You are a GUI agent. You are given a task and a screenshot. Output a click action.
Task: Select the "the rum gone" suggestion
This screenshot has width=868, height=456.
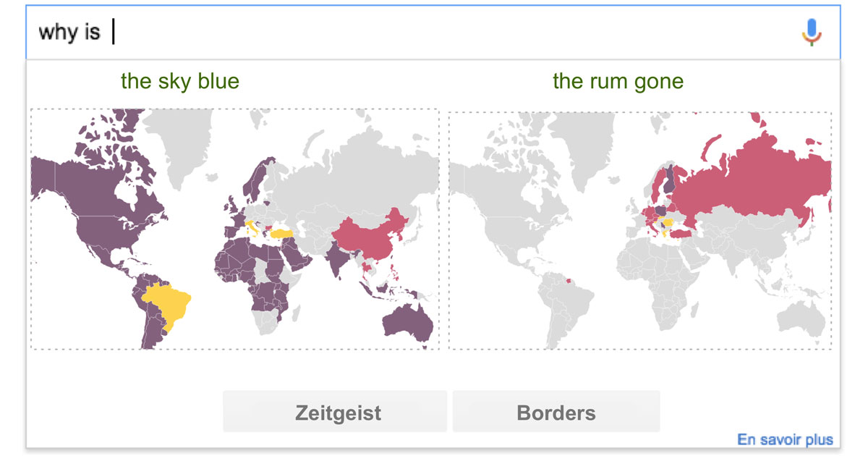pyautogui.click(x=618, y=81)
